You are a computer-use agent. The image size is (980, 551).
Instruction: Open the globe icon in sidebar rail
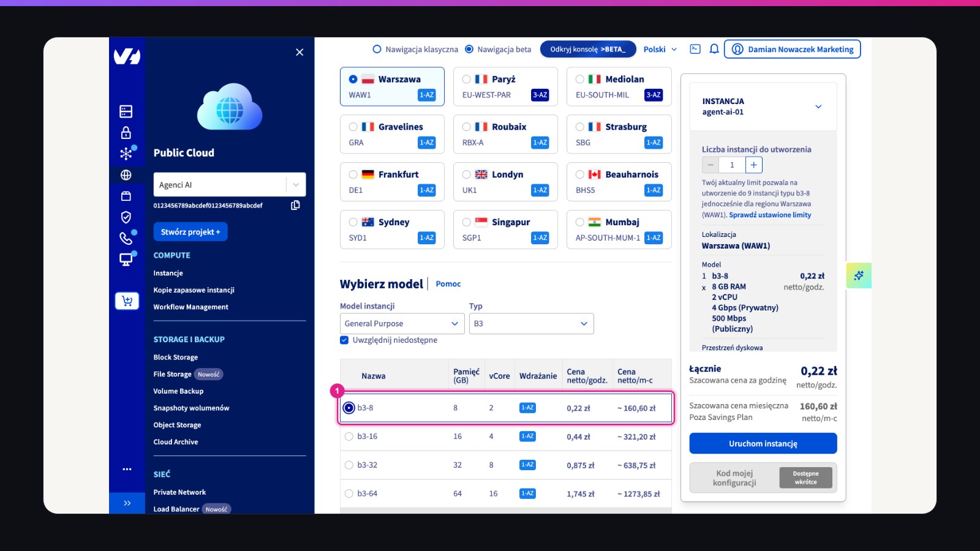(x=126, y=175)
